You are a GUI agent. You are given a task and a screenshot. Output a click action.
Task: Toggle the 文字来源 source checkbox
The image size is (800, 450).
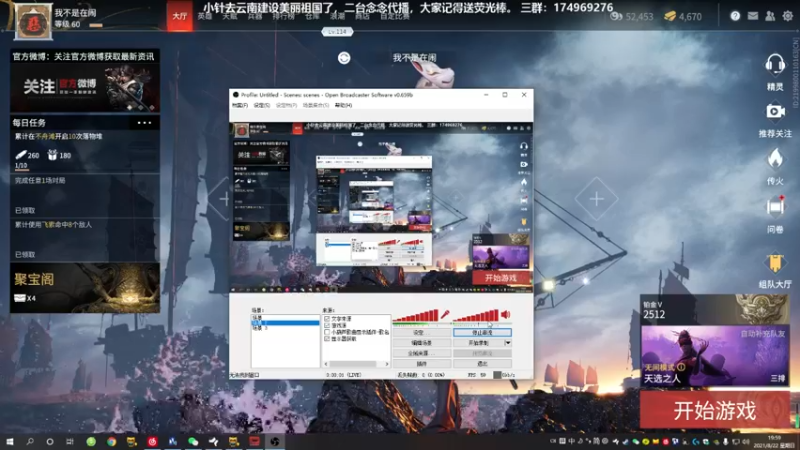point(327,318)
